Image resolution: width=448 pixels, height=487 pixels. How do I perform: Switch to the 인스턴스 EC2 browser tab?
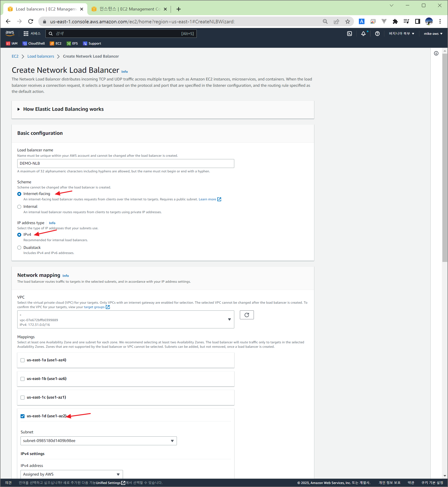(x=129, y=9)
